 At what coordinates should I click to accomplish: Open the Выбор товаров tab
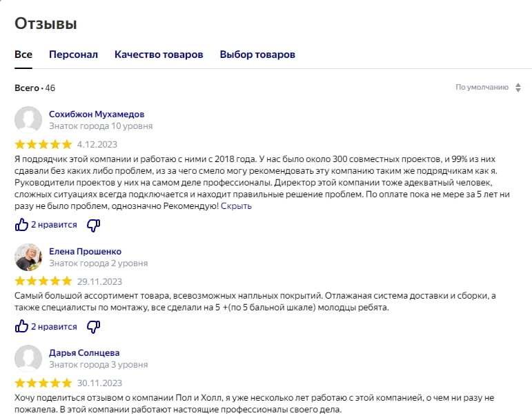(x=257, y=54)
